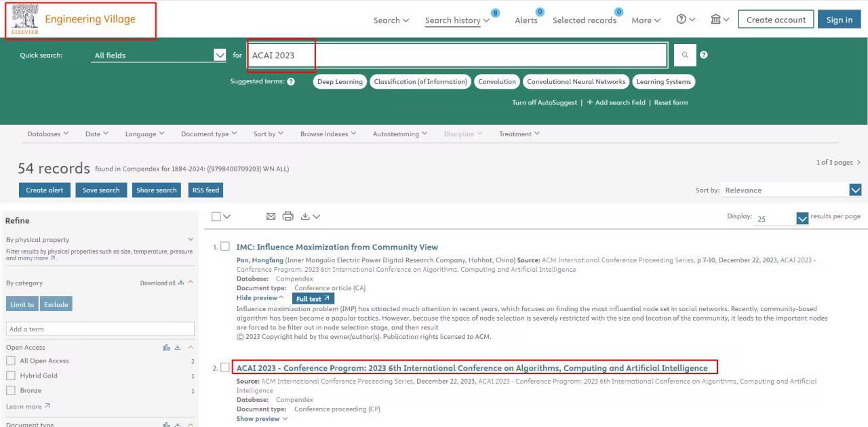
Task: Click the Add a term input field
Action: click(x=100, y=329)
